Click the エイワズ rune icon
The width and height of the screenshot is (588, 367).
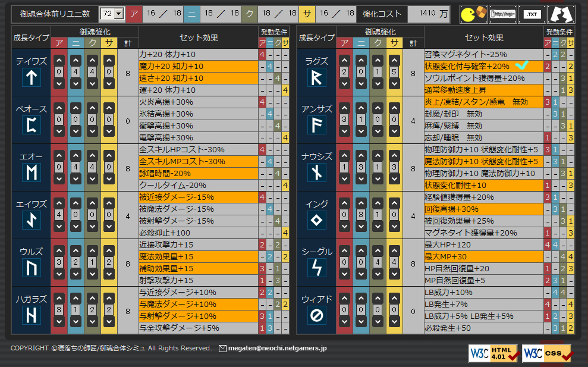click(x=32, y=220)
